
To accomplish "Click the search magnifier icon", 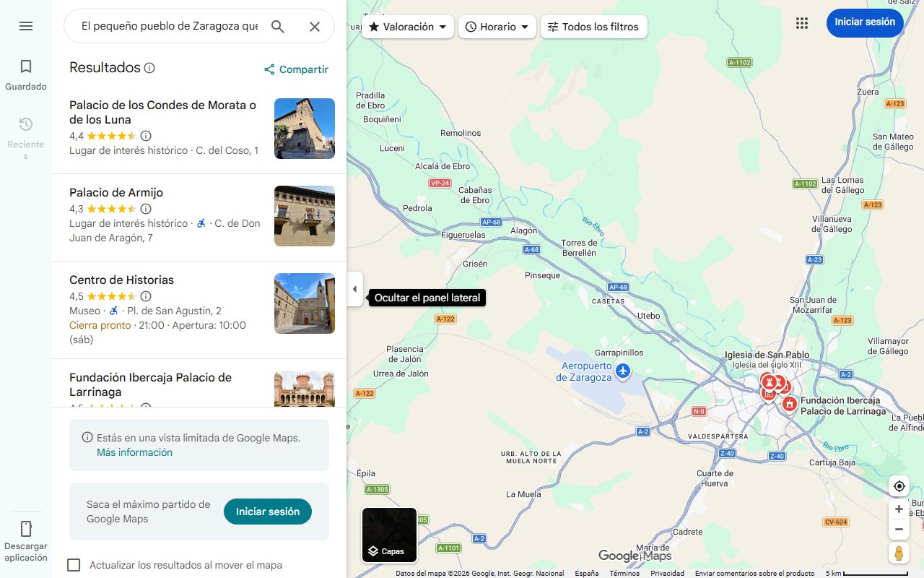I will coord(277,26).
